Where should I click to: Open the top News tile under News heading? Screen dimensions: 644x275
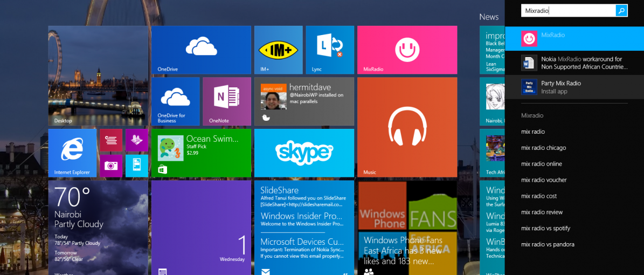pos(492,50)
